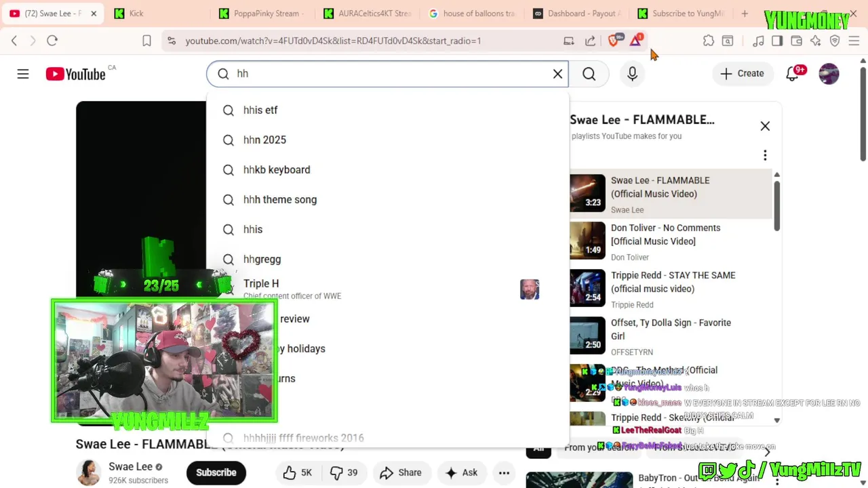Click playlist panel scrollbar thumb
Viewport: 868px width, 488px height.
coord(777,206)
